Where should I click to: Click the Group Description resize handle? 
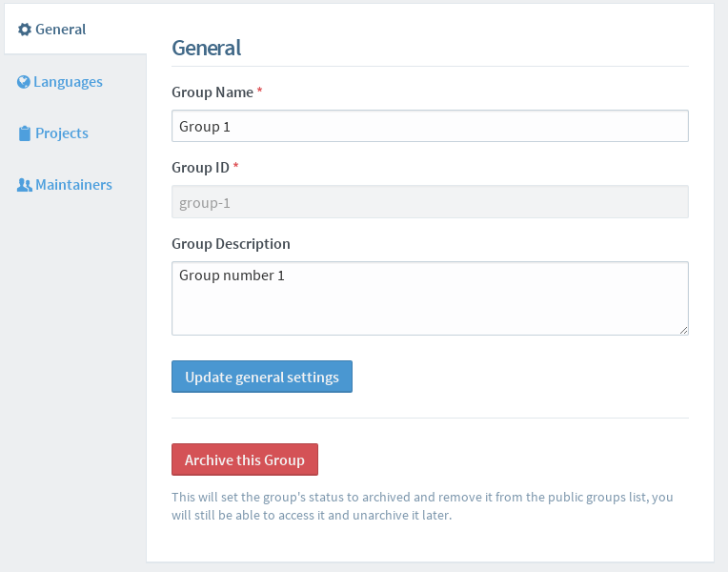pos(684,330)
